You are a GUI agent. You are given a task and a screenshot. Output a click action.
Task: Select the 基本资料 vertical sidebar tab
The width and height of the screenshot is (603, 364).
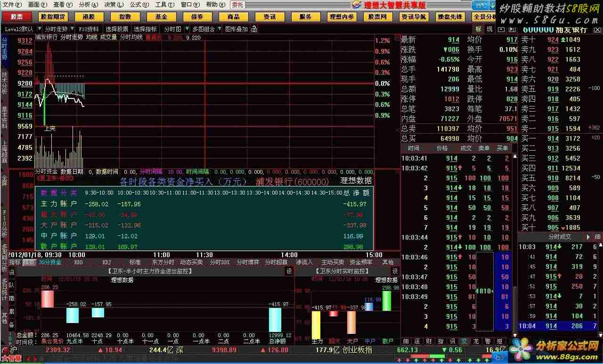pos(4,117)
